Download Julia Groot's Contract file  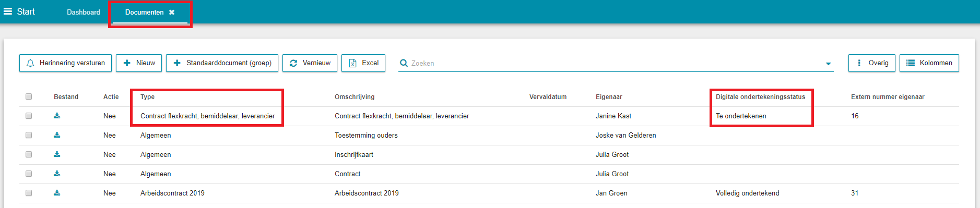click(57, 174)
